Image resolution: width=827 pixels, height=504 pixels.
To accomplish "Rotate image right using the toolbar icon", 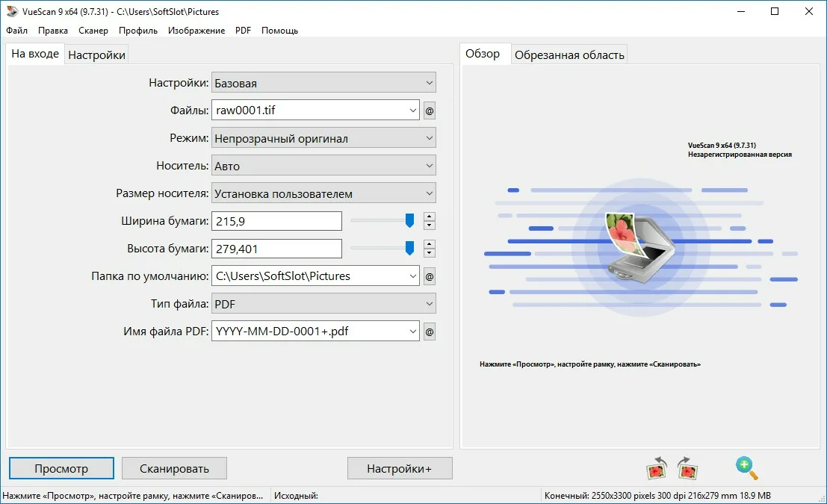I will point(687,468).
